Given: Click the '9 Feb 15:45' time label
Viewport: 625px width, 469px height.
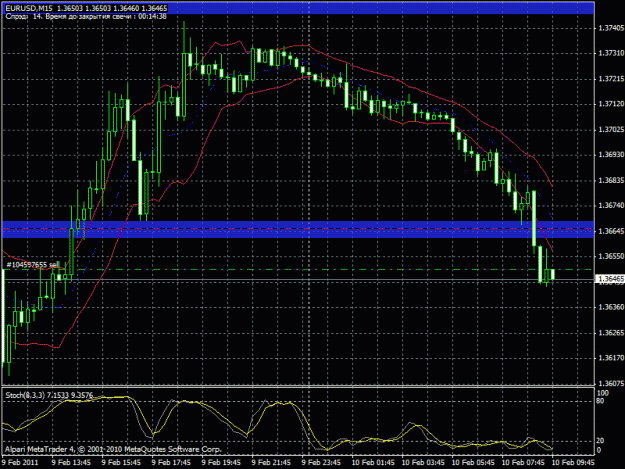Looking at the screenshot, I should click(x=121, y=462).
